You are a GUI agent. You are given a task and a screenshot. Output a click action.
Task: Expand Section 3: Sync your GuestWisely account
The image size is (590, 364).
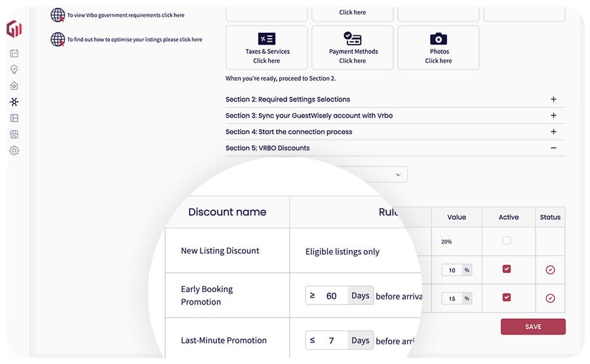553,116
